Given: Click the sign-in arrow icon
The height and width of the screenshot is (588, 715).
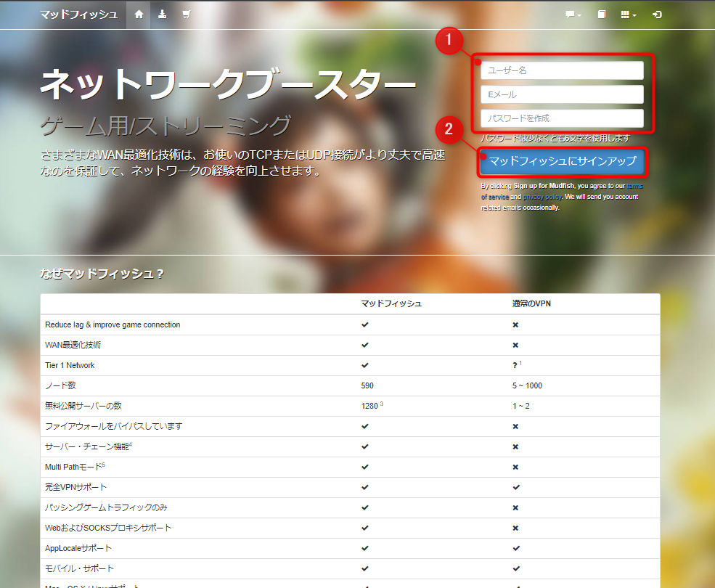Looking at the screenshot, I should pyautogui.click(x=657, y=15).
